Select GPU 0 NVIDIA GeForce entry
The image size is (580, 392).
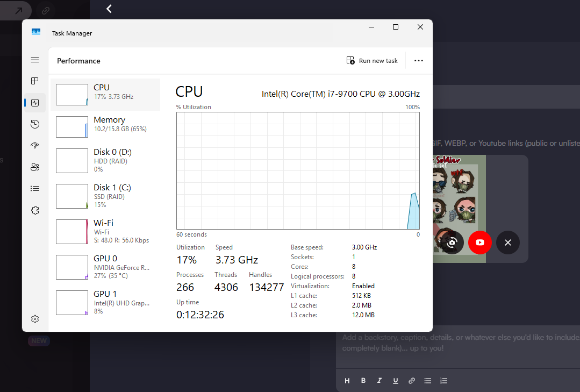pos(105,267)
